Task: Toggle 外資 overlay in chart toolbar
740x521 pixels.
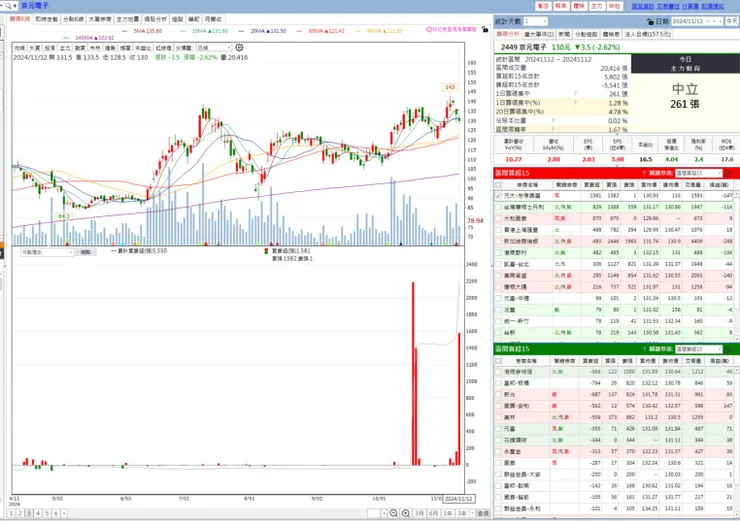Action: click(34, 48)
